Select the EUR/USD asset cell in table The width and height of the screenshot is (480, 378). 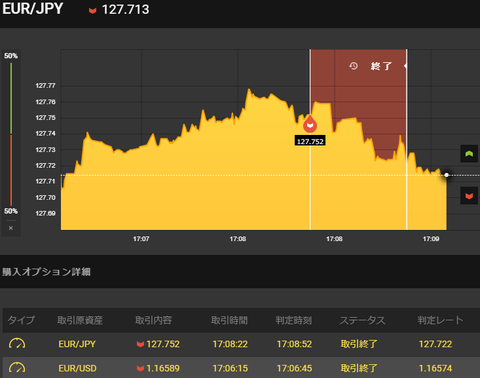tap(77, 368)
